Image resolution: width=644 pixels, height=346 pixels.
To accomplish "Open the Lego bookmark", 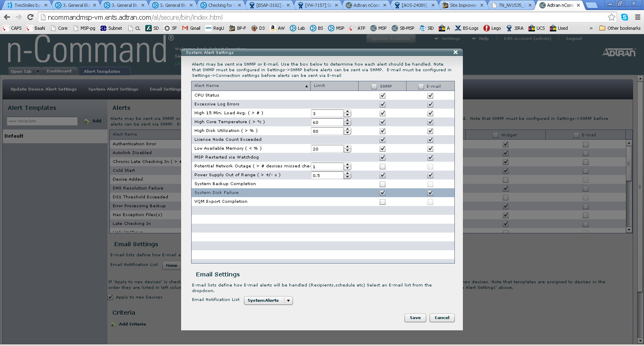I will tap(492, 28).
